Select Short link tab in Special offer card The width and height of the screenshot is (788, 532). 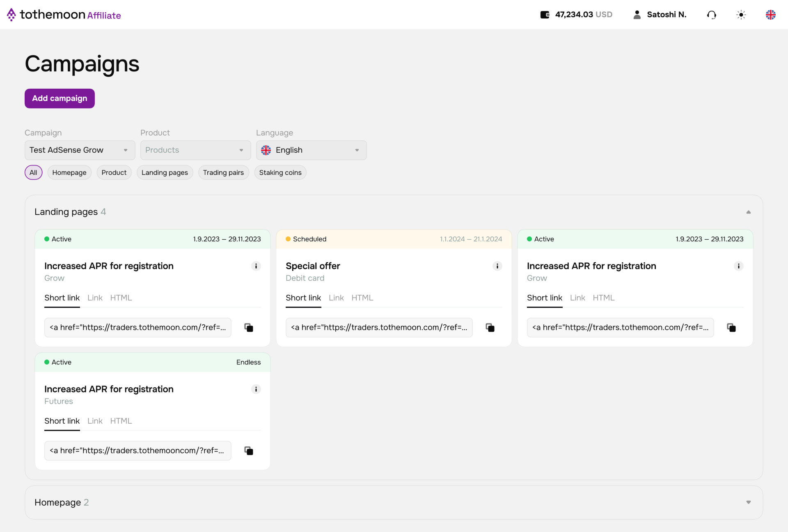303,298
